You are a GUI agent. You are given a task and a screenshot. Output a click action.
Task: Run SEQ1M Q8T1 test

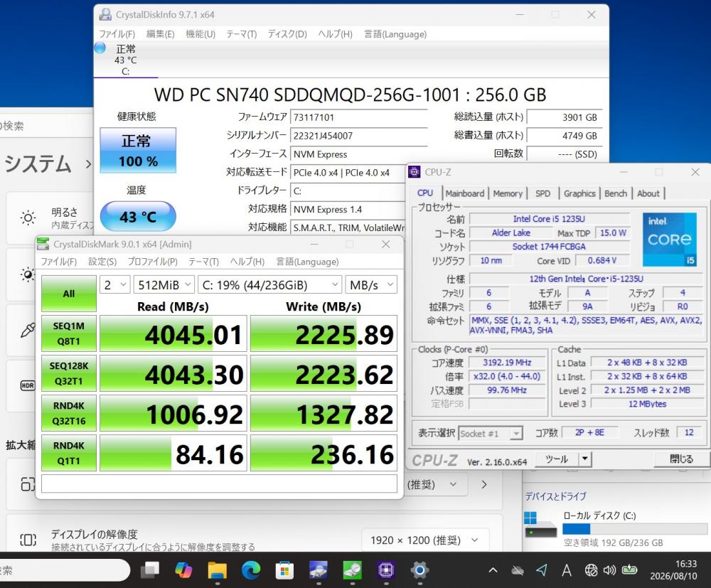tap(69, 333)
